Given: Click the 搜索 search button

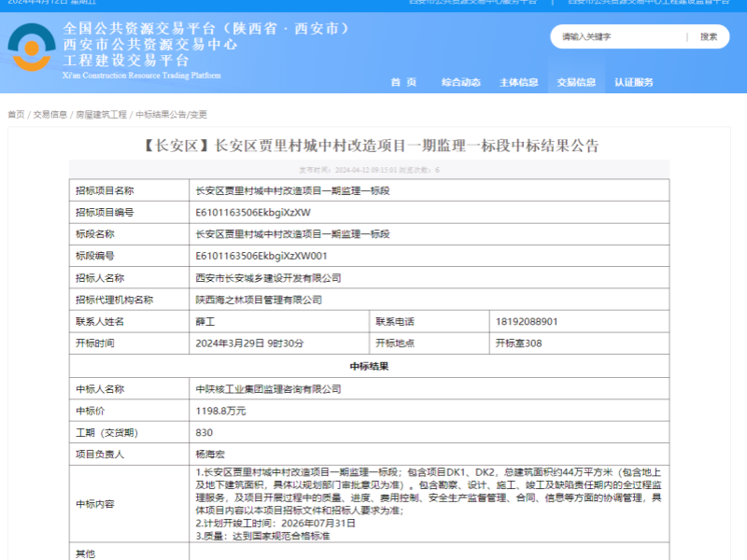Looking at the screenshot, I should (x=709, y=36).
